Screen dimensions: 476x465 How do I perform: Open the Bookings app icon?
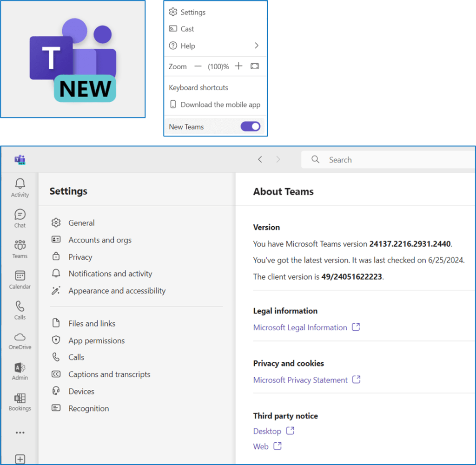coord(20,399)
